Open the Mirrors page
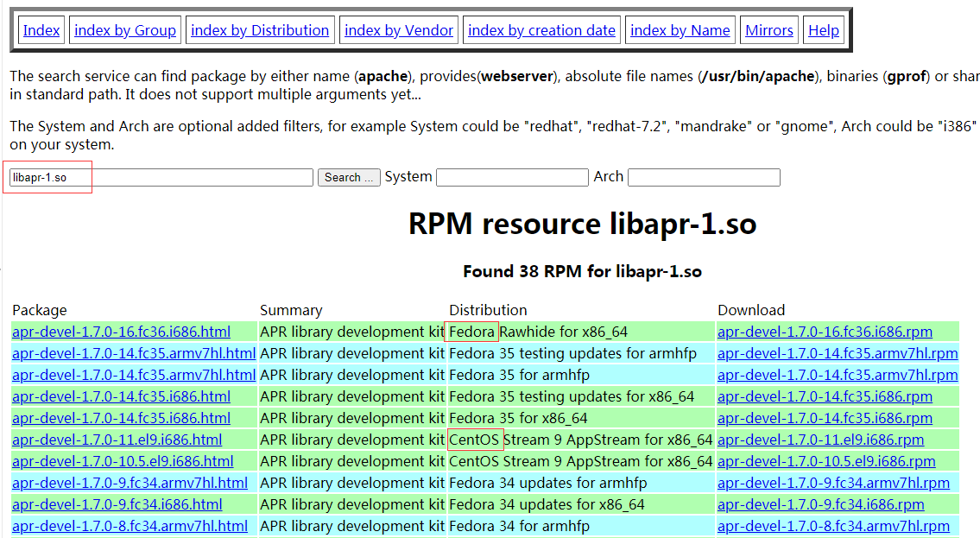Viewport: 980px width, 538px height. click(768, 29)
